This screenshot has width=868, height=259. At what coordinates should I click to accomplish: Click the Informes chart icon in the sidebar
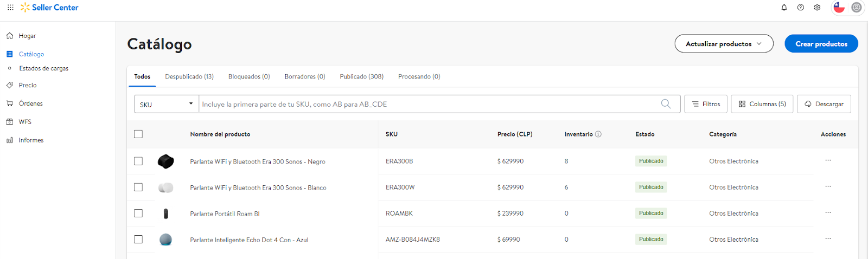pos(10,140)
